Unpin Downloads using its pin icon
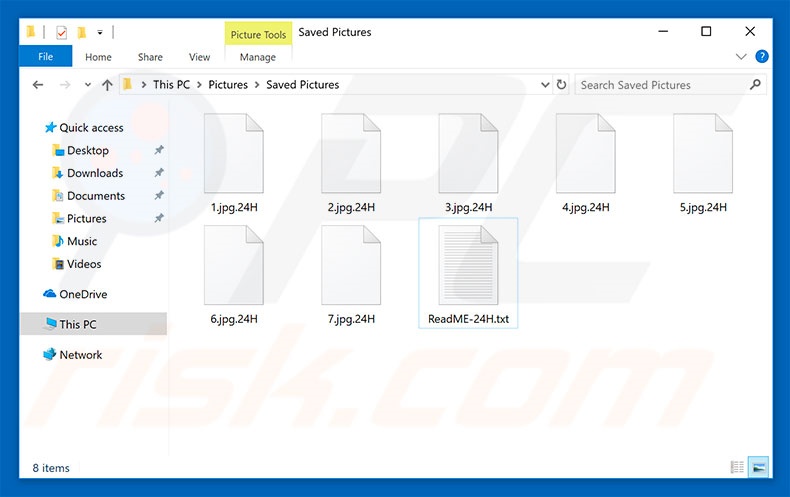Screen dimensions: 790x497 pos(159,172)
